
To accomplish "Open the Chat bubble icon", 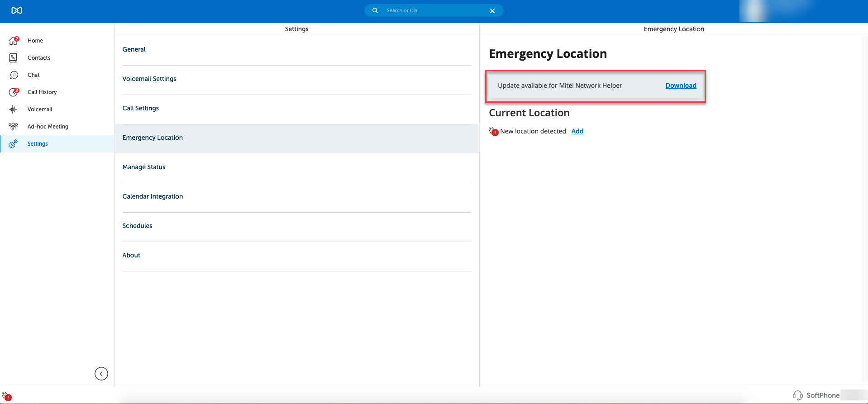I will pyautogui.click(x=14, y=75).
